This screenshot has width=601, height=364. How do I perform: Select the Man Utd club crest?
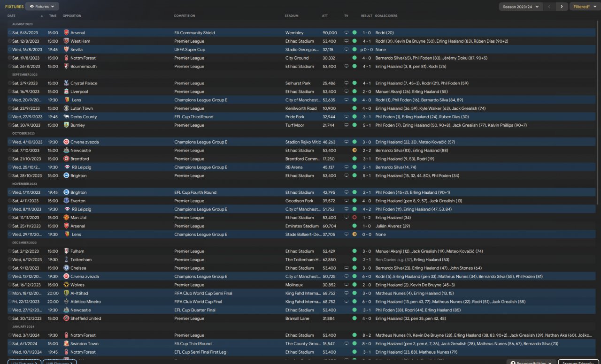(x=66, y=218)
